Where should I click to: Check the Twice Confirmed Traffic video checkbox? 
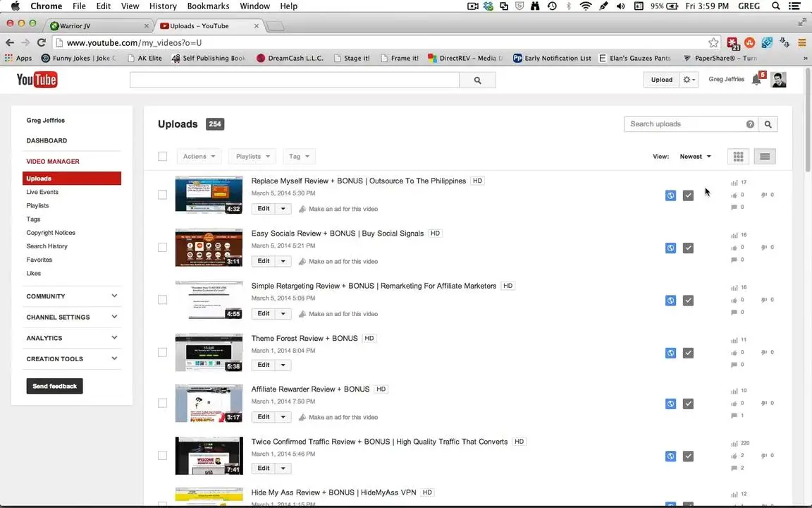pyautogui.click(x=163, y=455)
